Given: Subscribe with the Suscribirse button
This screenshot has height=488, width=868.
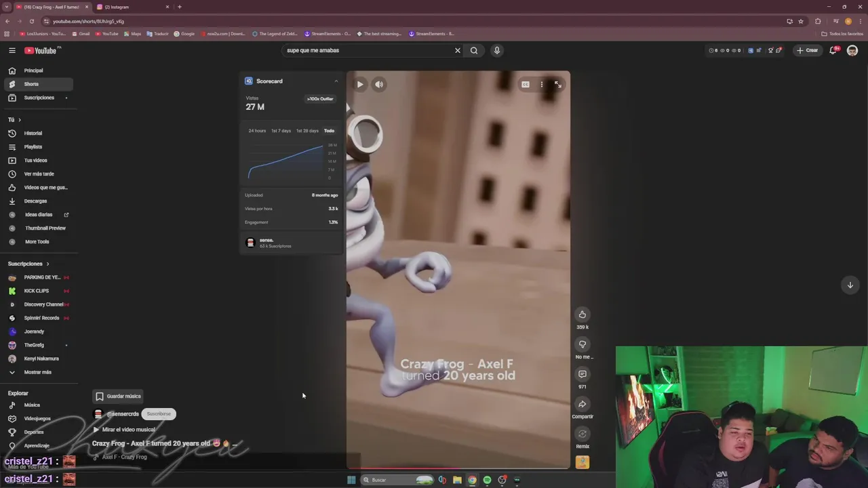Looking at the screenshot, I should click(159, 414).
